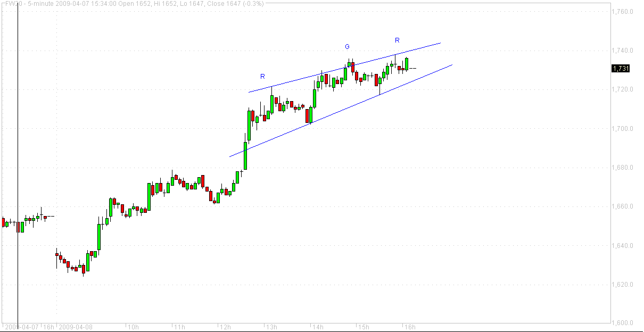Click the 1,720.0 price axis label

coord(623,89)
